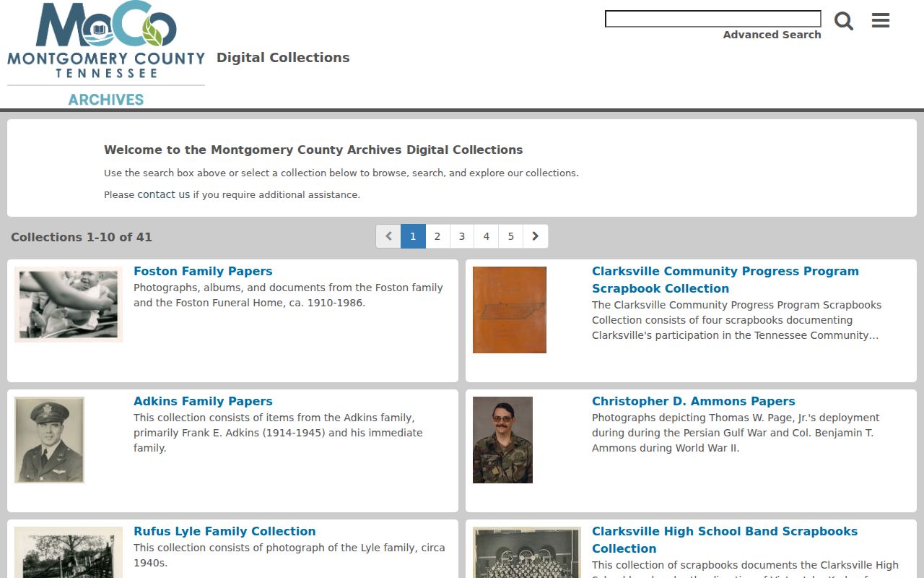Open Clarksville Community Progress Program Scrapbook Collection
Viewport: 924px width, 578px height.
725,280
